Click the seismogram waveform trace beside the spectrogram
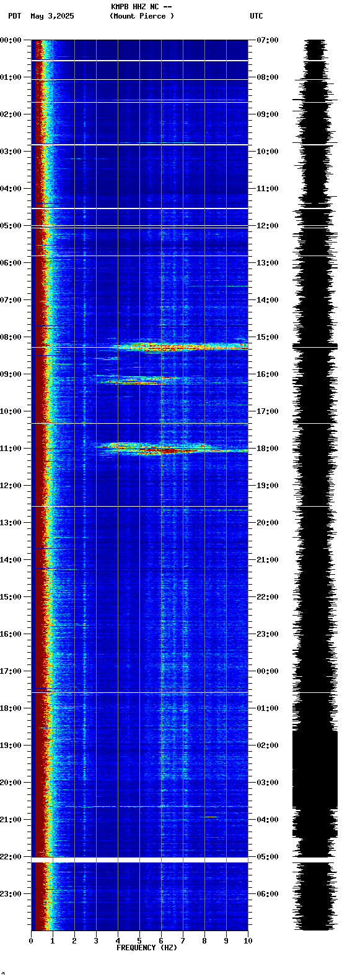Screen dimensions: 342x980 click(x=315, y=485)
